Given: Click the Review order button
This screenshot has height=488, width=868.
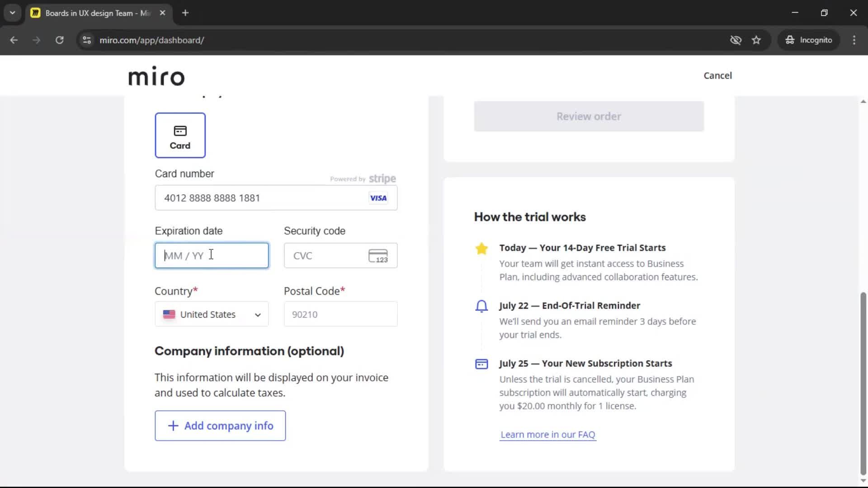Looking at the screenshot, I should click(x=589, y=117).
